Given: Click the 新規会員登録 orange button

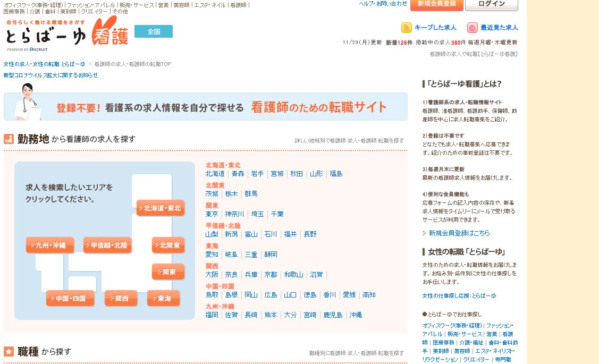Looking at the screenshot, I should tap(437, 4).
